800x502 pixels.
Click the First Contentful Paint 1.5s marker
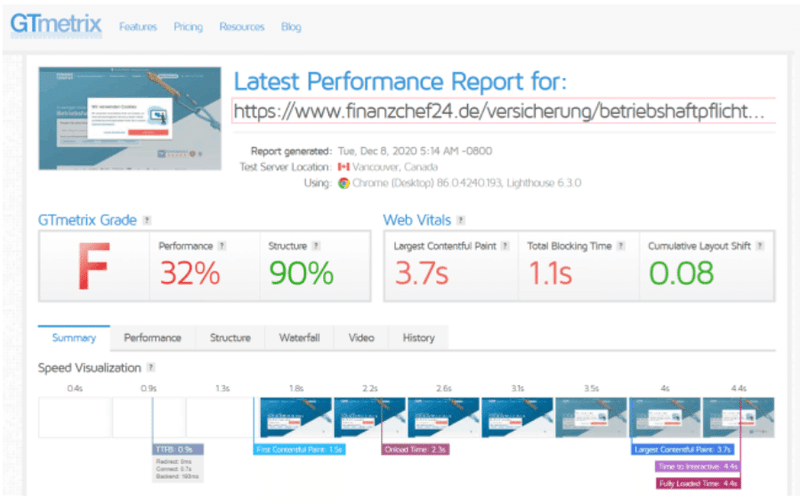point(299,449)
